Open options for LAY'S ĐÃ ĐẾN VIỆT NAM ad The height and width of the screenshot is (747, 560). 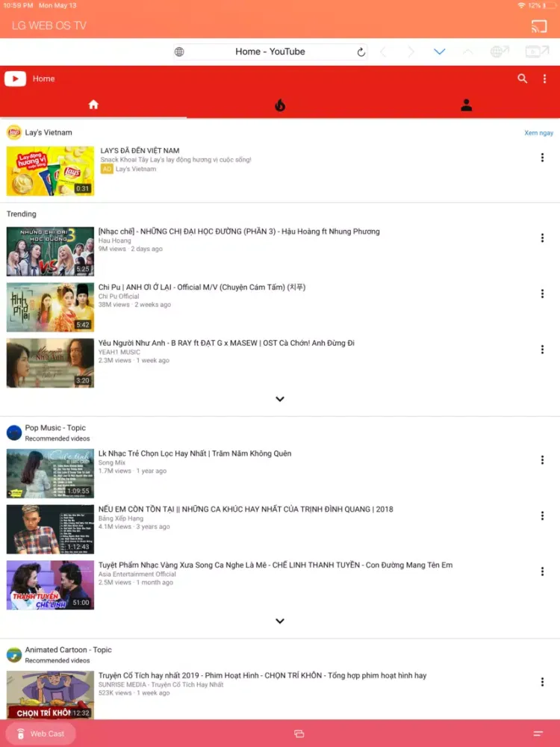542,158
